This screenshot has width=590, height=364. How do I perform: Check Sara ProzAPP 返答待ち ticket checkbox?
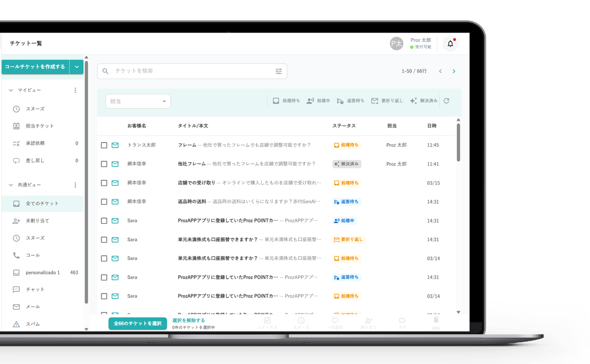point(104,277)
